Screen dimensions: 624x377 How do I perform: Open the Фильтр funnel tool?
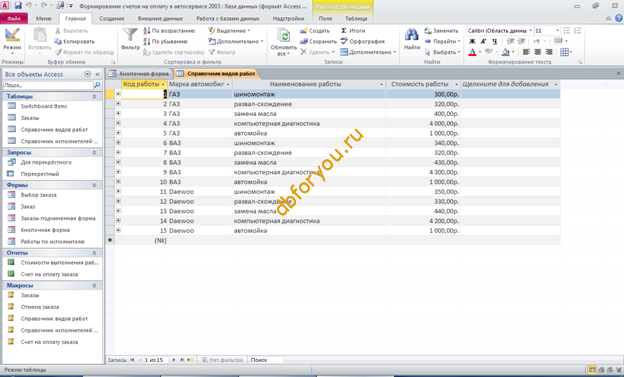[x=130, y=39]
